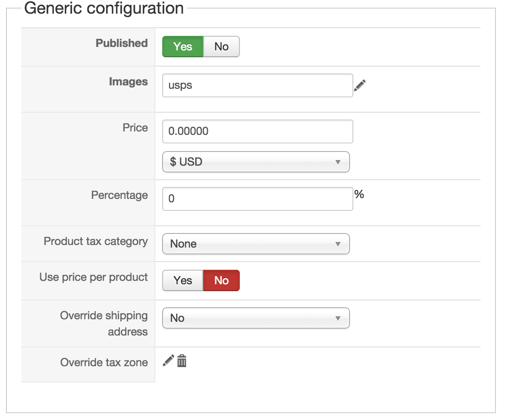Set Published to Yes

coord(183,47)
